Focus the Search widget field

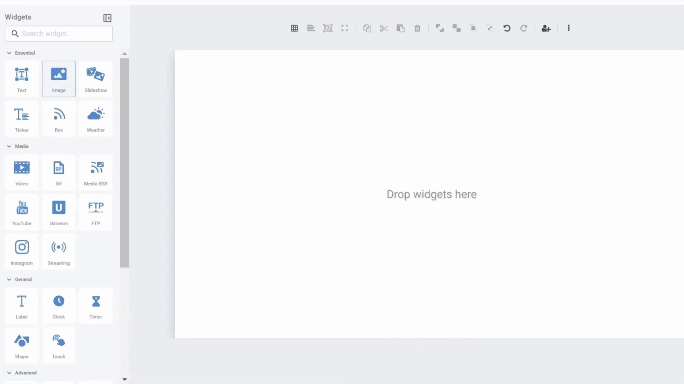(59, 34)
